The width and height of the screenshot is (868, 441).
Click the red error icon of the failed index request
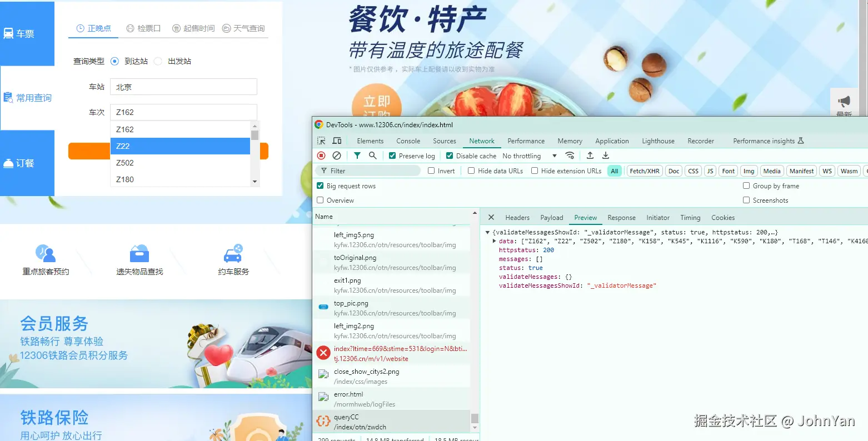(323, 353)
